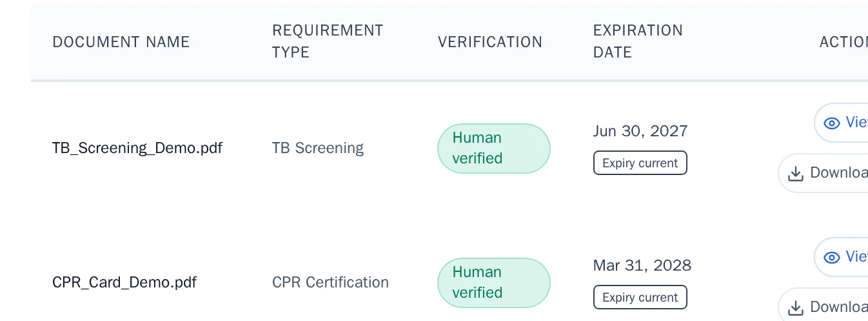This screenshot has height=321, width=868.
Task: Click the TB Screening requirement type cell
Action: click(318, 149)
